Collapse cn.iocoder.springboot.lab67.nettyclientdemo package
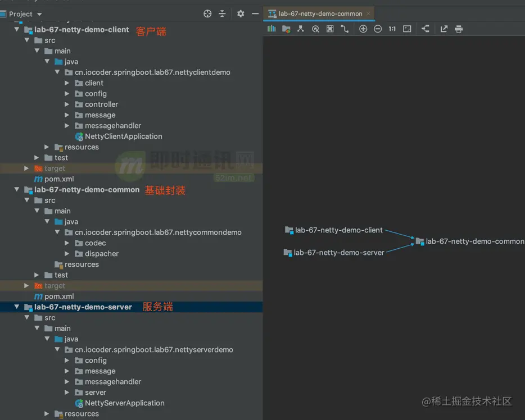This screenshot has width=525, height=420. tap(57, 72)
